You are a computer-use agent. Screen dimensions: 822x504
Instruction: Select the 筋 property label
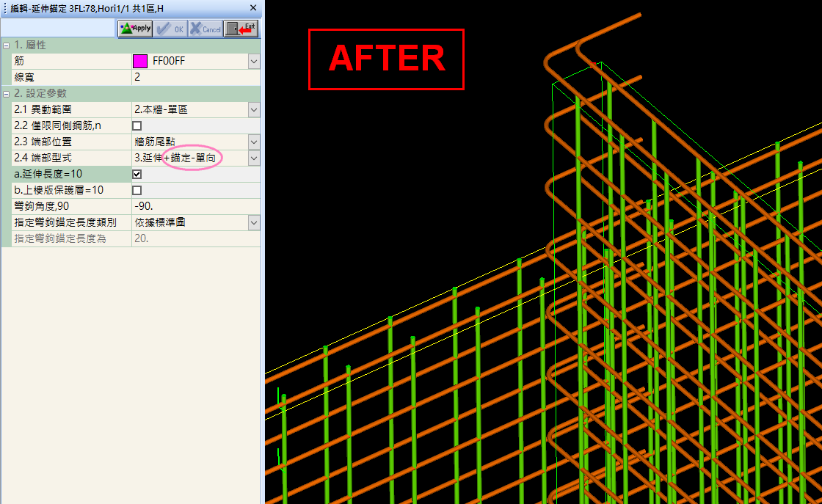click(19, 61)
